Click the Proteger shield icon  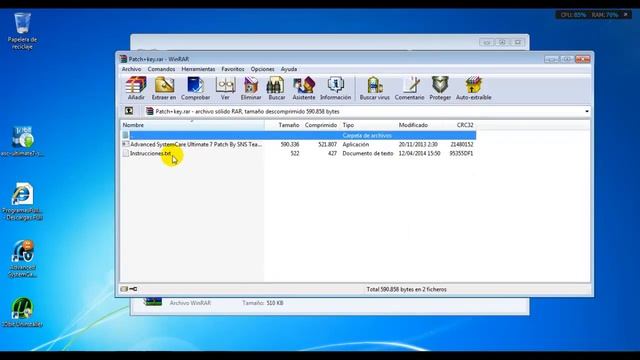tap(440, 88)
